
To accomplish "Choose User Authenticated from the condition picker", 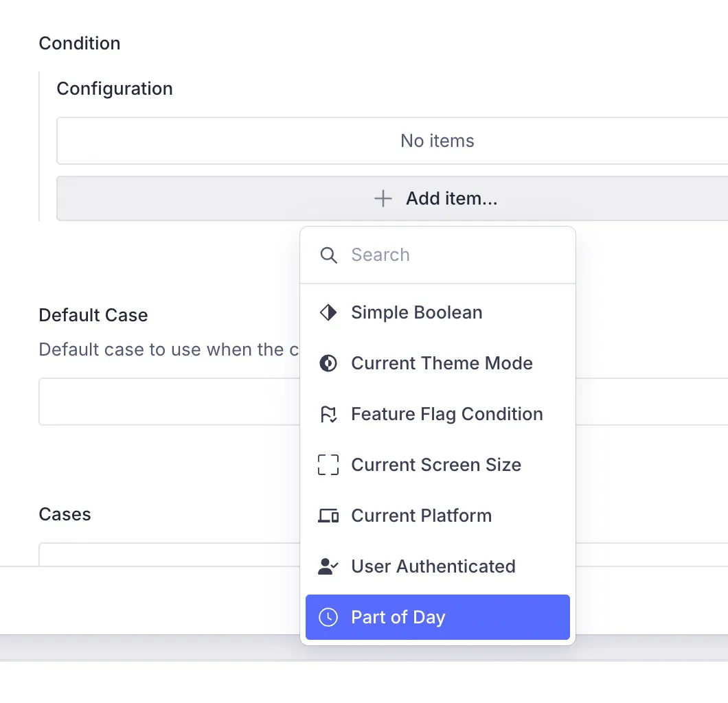I will tap(433, 566).
